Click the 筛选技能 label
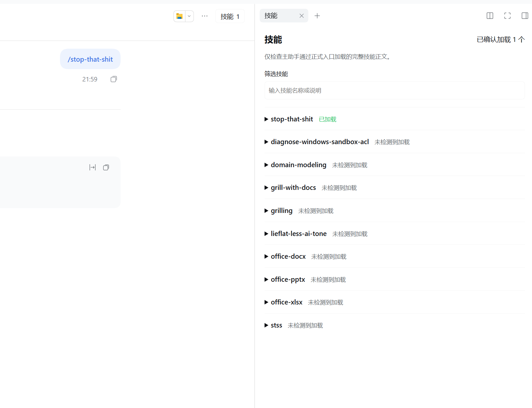 pos(276,74)
